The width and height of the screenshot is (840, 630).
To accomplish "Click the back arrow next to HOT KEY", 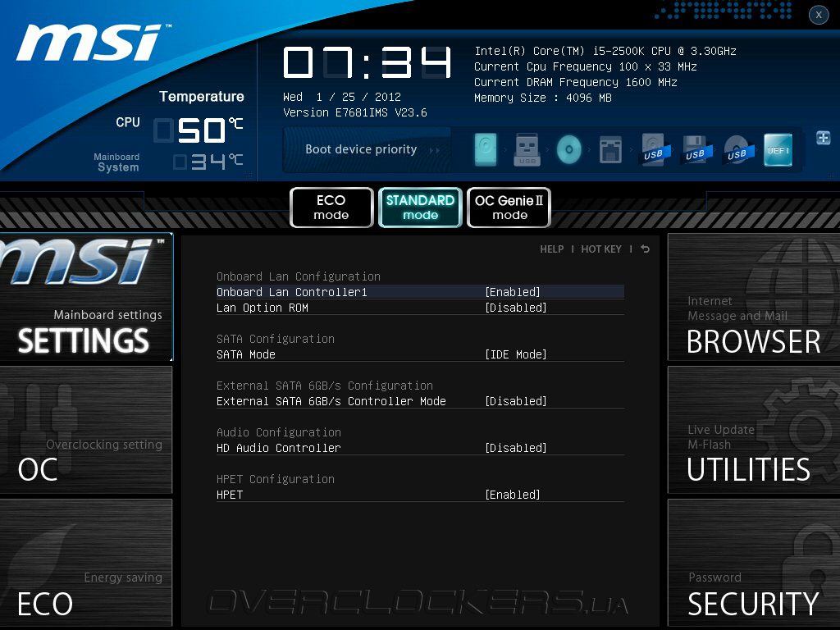I will pos(645,249).
